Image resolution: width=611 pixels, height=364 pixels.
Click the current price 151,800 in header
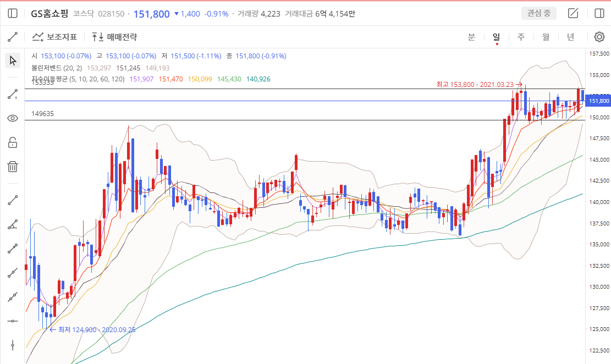[152, 14]
